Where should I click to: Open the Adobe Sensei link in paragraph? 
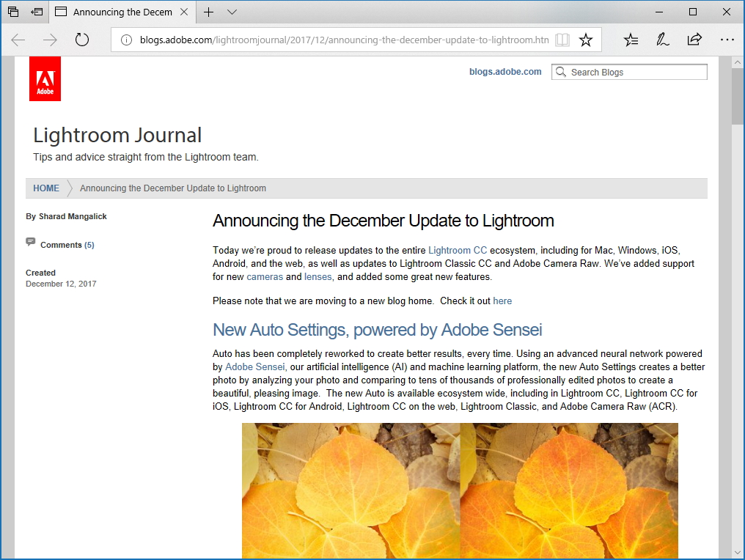click(x=254, y=367)
